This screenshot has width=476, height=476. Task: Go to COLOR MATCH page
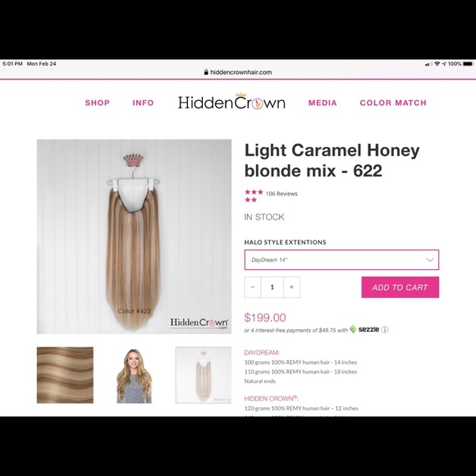pos(393,103)
